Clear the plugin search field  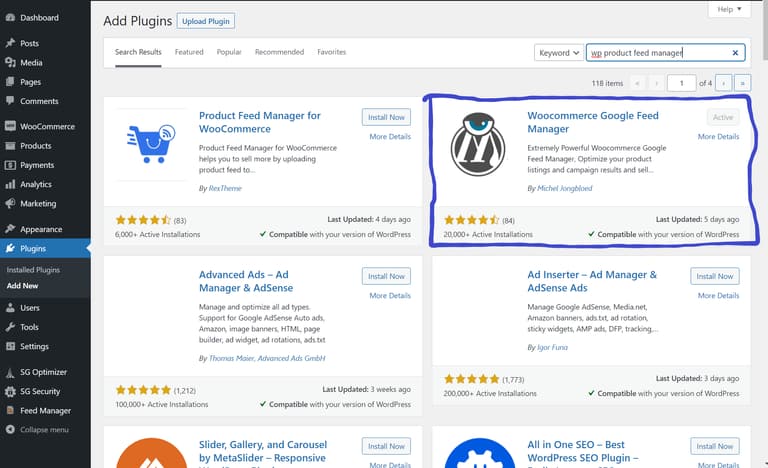[x=735, y=52]
